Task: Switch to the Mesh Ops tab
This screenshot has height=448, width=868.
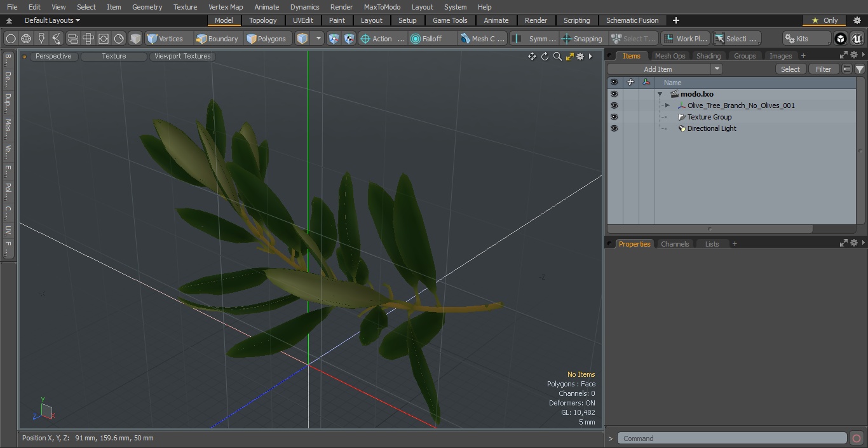Action: point(670,56)
